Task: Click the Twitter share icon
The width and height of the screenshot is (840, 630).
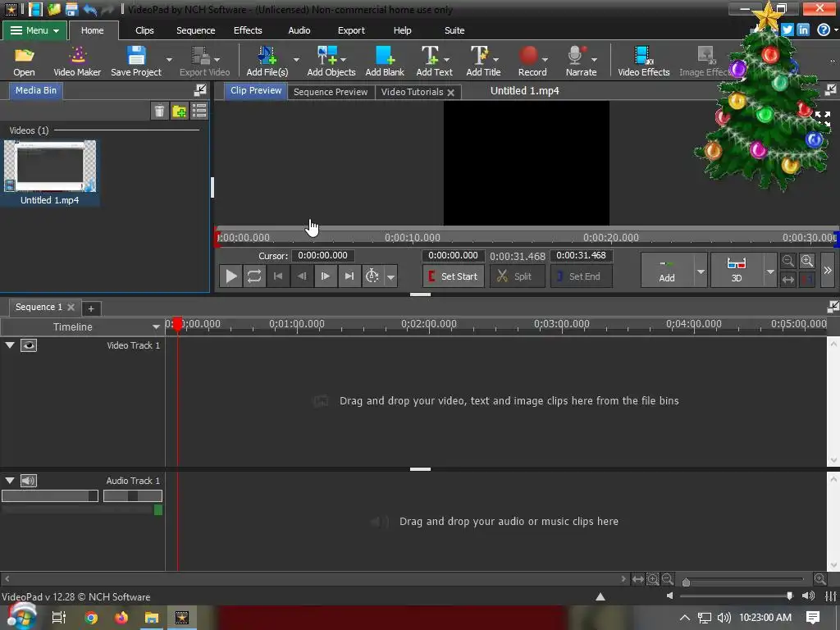Action: [x=787, y=30]
